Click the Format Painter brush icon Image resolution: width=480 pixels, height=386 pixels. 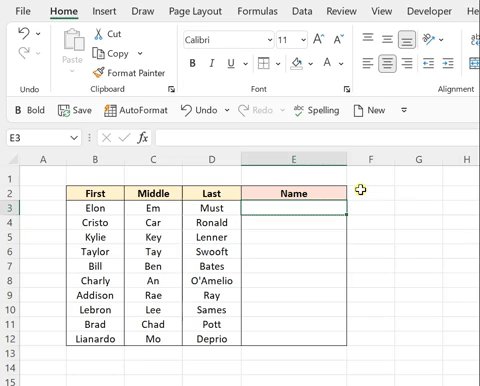(x=98, y=73)
